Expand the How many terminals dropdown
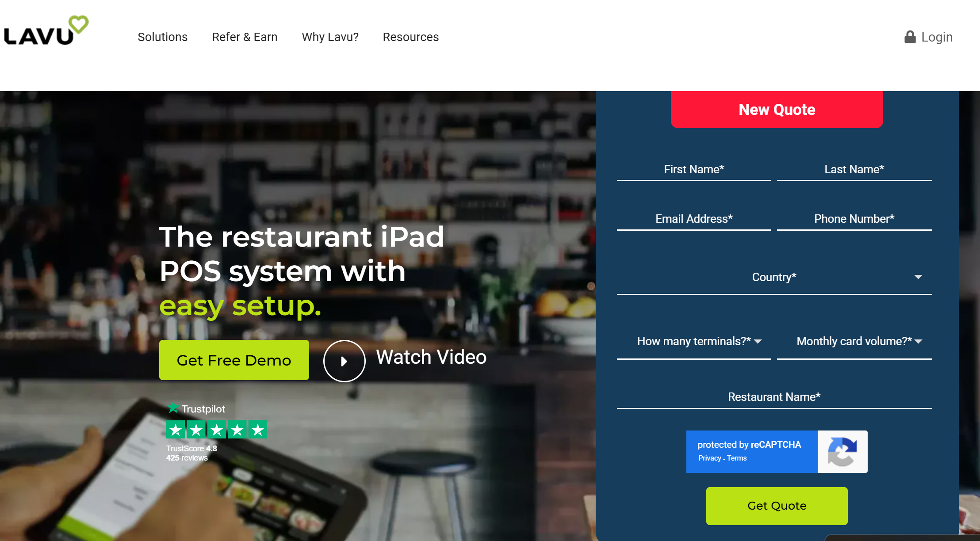The width and height of the screenshot is (980, 541). coord(694,342)
